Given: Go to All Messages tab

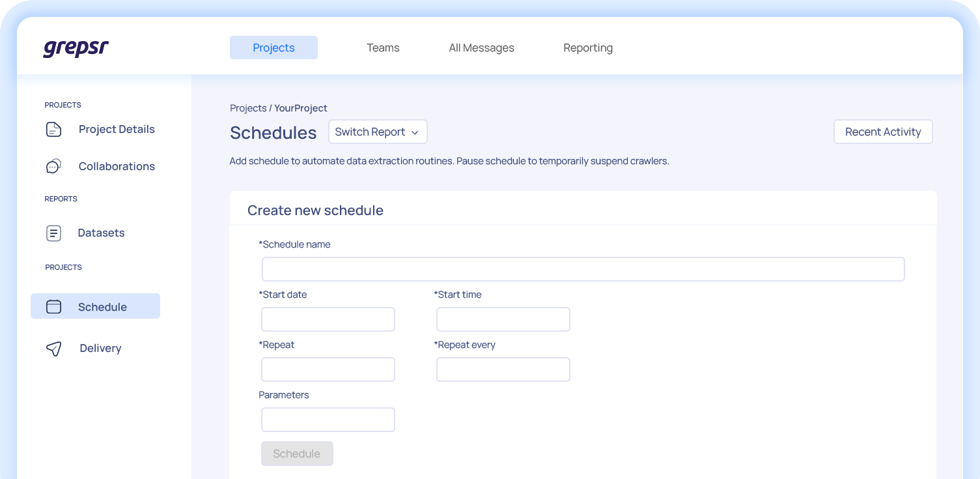Looking at the screenshot, I should (x=481, y=48).
